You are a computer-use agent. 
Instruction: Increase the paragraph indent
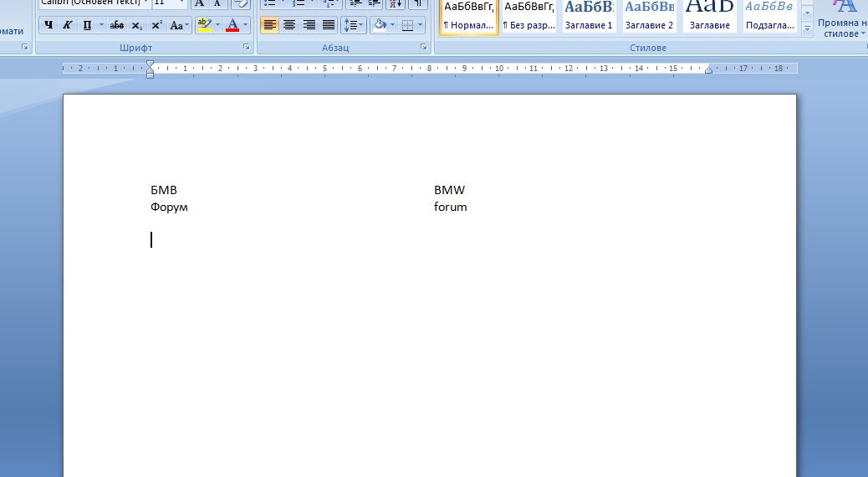click(375, 3)
